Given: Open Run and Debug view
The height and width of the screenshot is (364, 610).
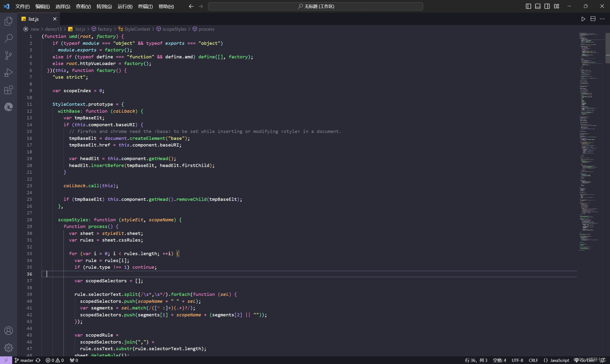Looking at the screenshot, I should point(9,73).
